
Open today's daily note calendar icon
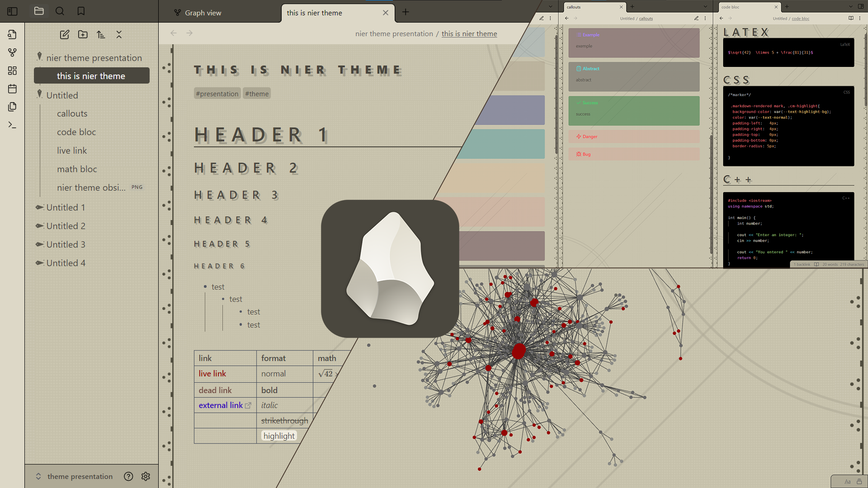(x=12, y=89)
